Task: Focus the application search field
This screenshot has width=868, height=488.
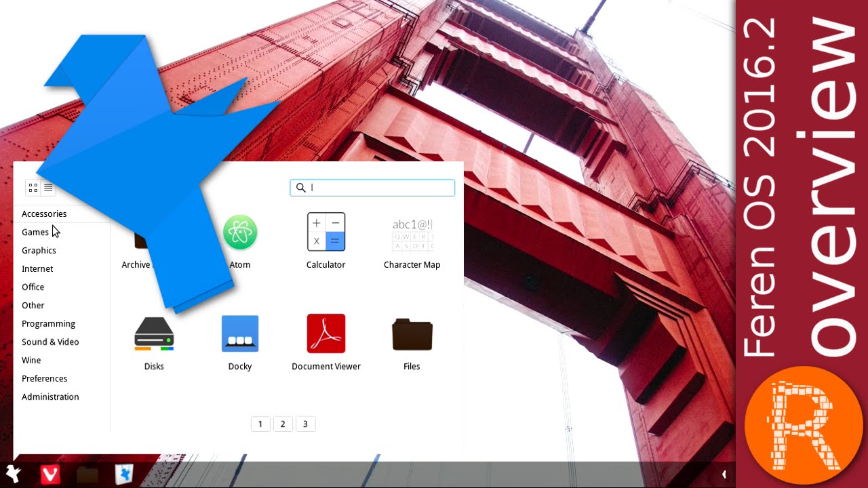Action: pos(372,188)
